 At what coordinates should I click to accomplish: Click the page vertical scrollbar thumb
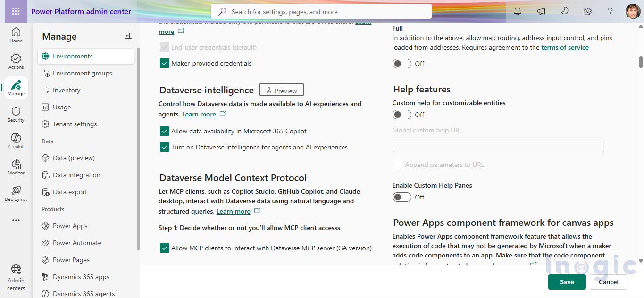(x=641, y=62)
